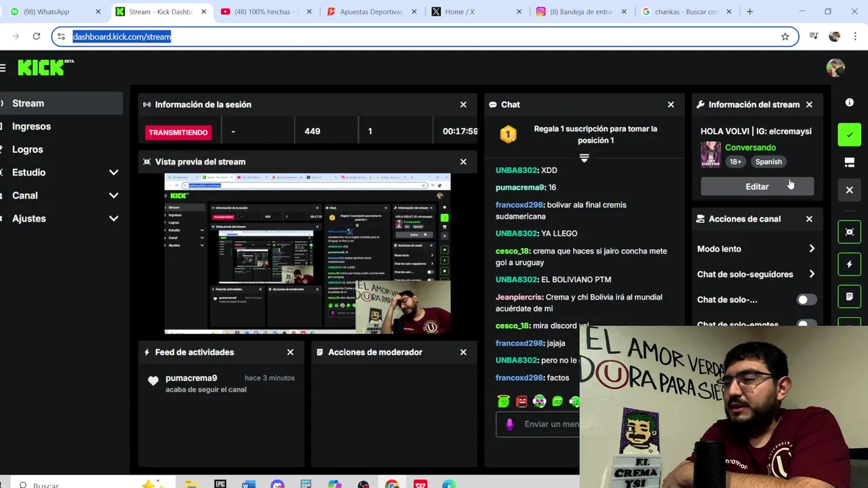Close the Información de la sesión panel
868x488 pixels.
tap(463, 104)
